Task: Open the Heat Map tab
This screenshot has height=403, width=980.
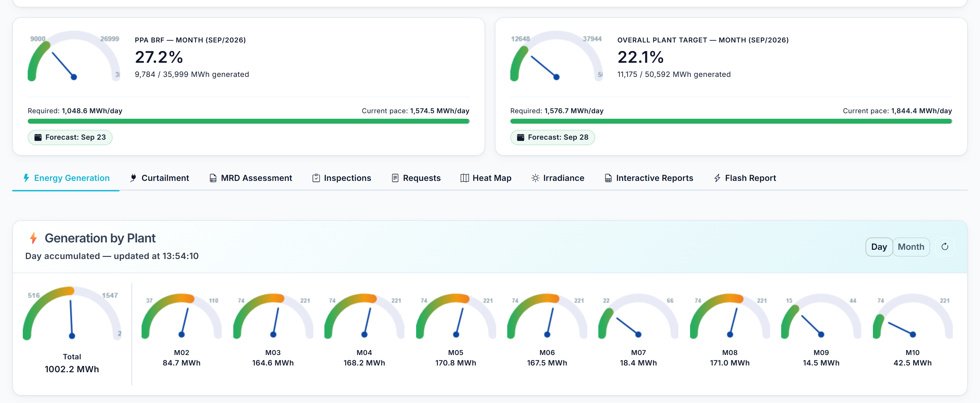Action: click(x=486, y=178)
